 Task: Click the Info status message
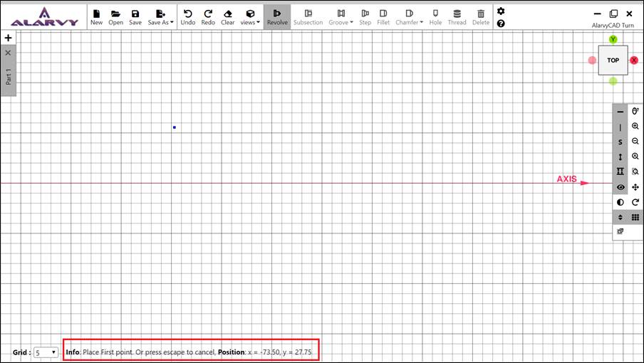click(141, 352)
